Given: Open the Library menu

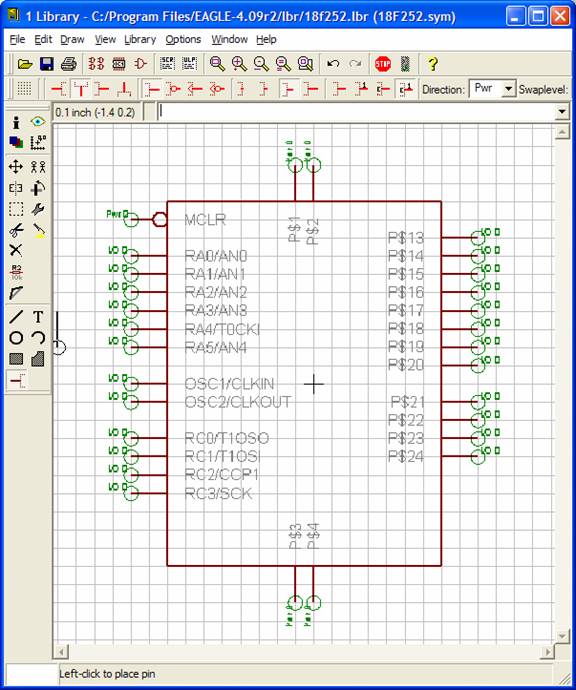Looking at the screenshot, I should click(140, 40).
